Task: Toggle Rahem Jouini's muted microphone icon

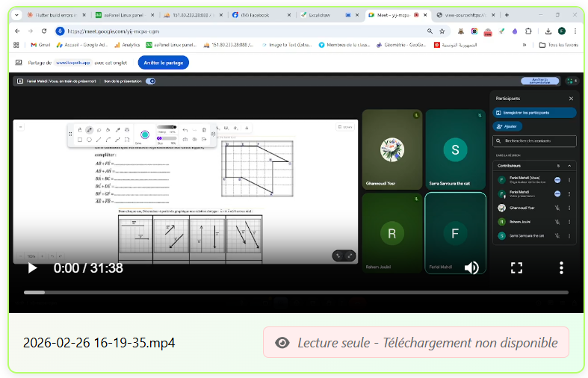Action: (557, 222)
